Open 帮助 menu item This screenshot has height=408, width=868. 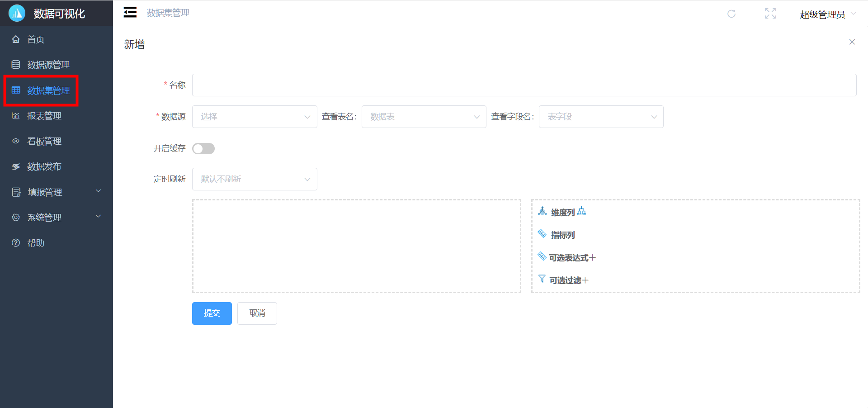[57, 243]
